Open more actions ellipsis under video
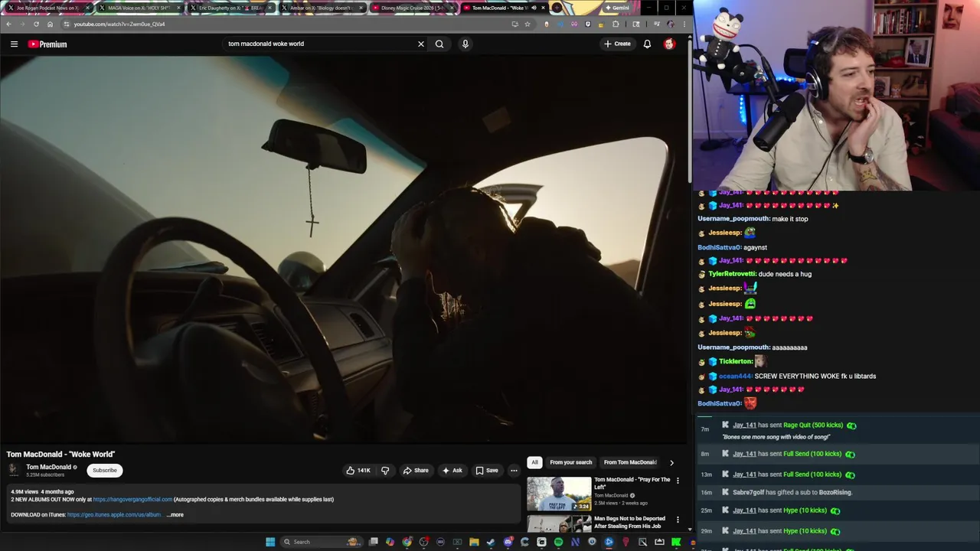The height and width of the screenshot is (551, 980). click(x=514, y=470)
